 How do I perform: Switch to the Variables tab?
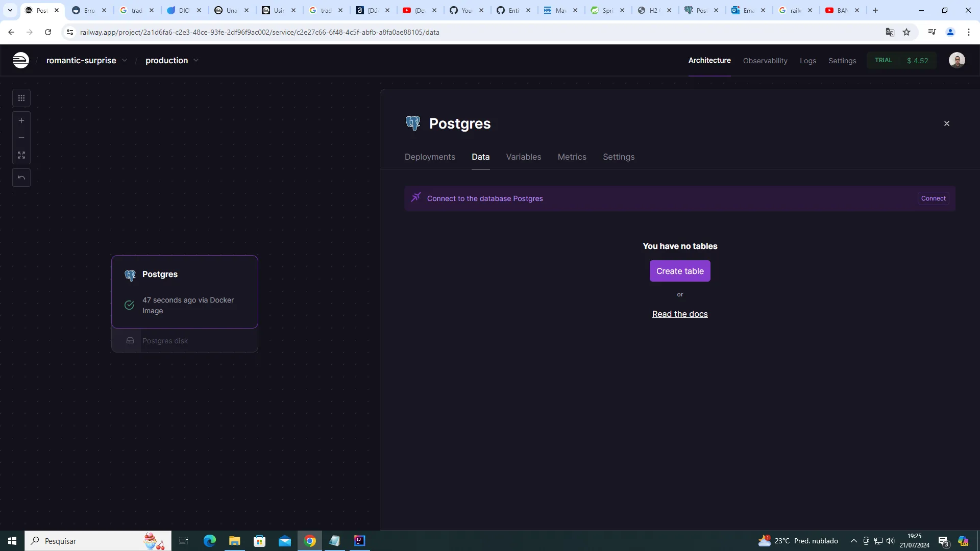point(523,157)
